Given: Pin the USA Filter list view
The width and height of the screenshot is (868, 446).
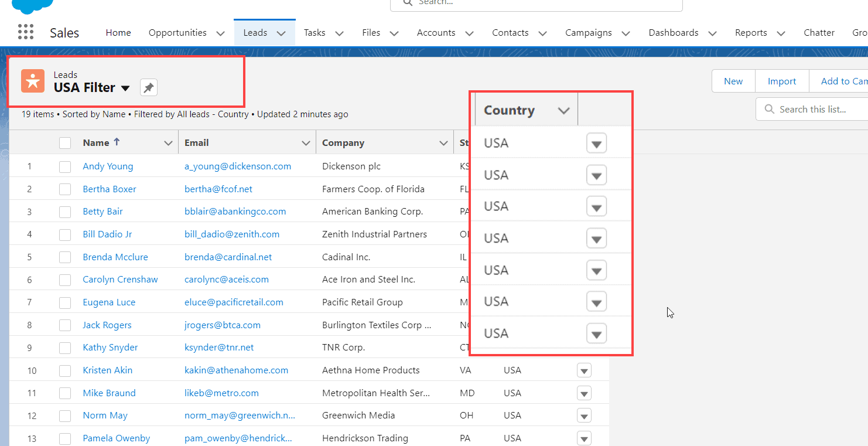Looking at the screenshot, I should click(148, 87).
